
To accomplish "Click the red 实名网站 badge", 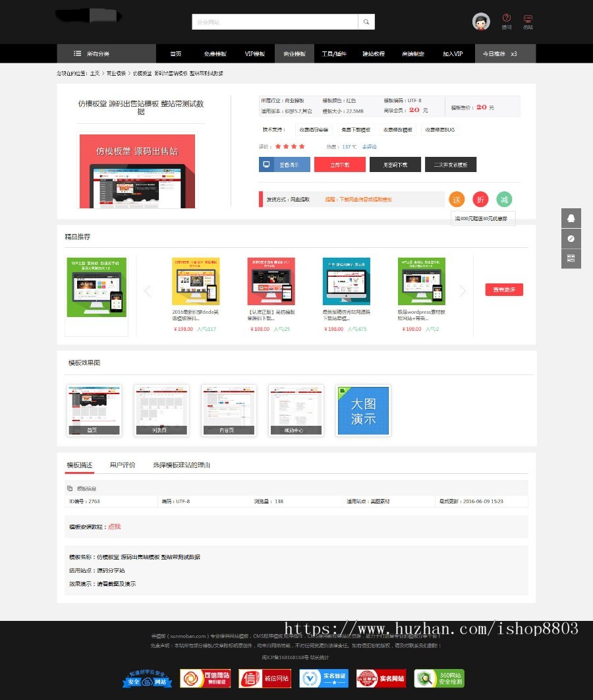I will click(381, 678).
